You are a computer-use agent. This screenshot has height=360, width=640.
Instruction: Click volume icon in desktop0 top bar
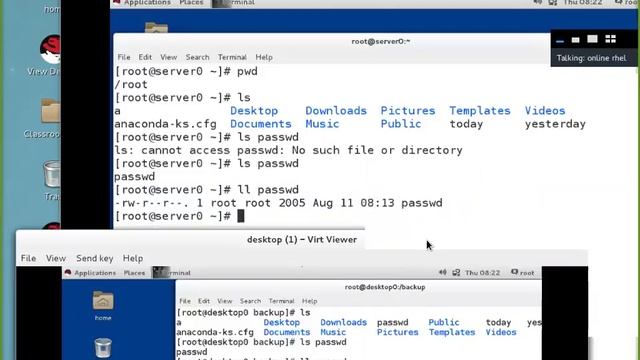coord(442,272)
